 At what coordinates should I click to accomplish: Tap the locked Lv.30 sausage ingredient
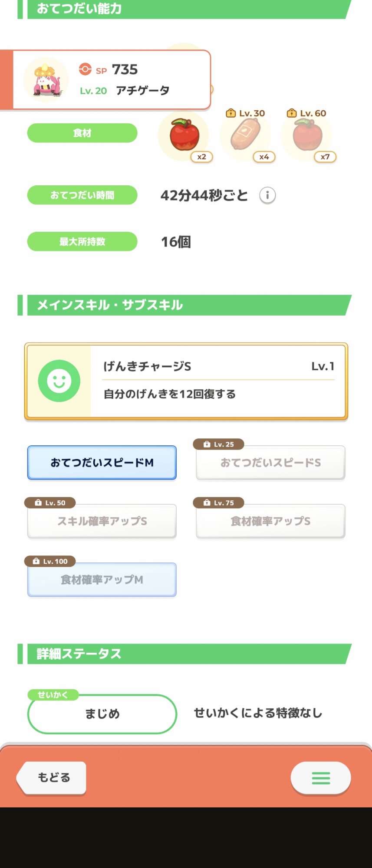click(246, 135)
